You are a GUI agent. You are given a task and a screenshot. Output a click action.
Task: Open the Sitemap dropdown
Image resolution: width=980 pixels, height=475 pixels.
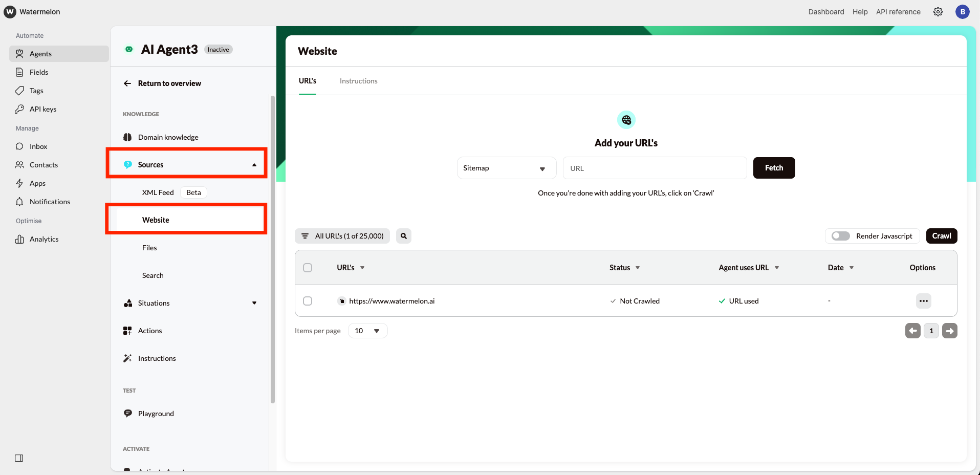[x=506, y=167]
